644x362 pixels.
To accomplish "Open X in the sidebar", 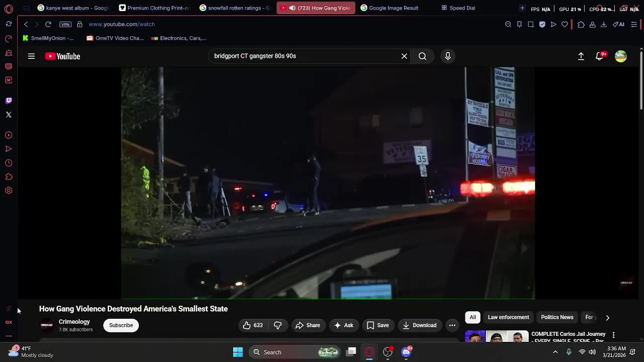I will (x=9, y=115).
